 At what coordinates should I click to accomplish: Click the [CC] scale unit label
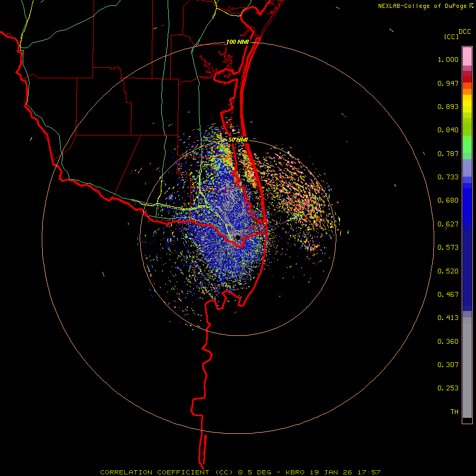pyautogui.click(x=452, y=36)
